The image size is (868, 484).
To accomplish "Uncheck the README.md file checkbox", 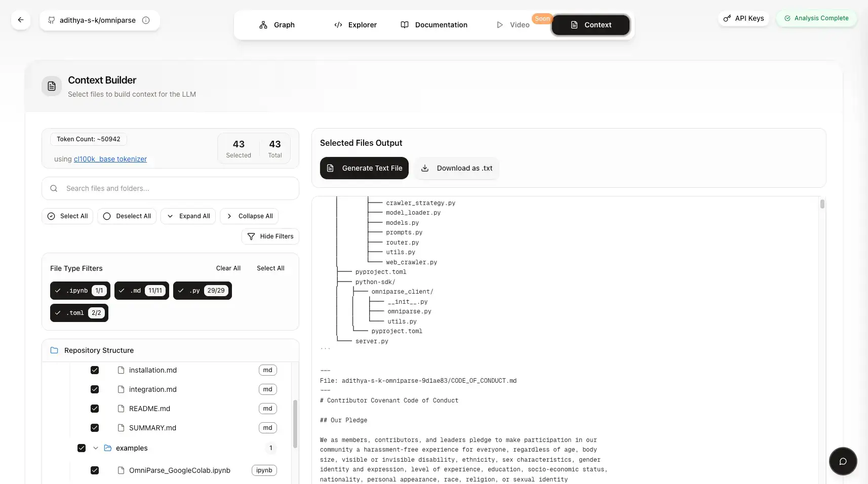I will pos(95,408).
